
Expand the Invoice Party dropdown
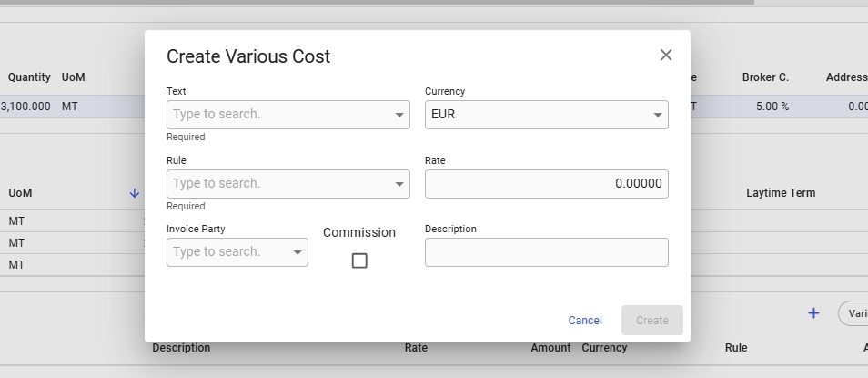[x=298, y=252]
